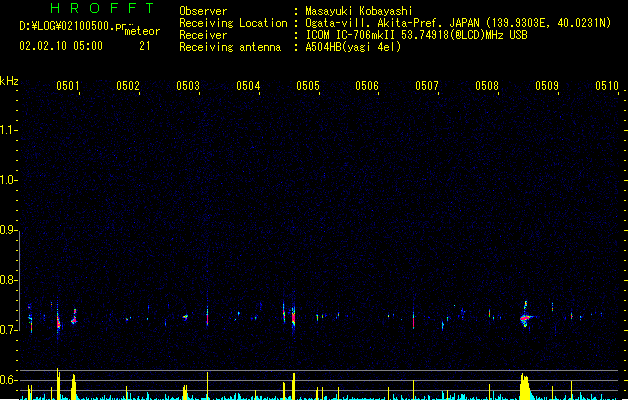Screen dimensions: 629x400
Task: Select the 0503 time marker
Action: click(x=188, y=86)
